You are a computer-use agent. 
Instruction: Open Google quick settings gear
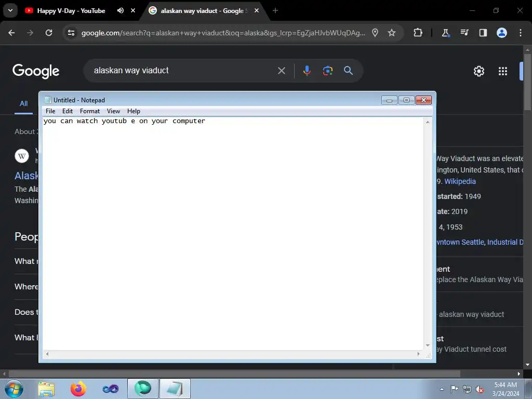click(478, 71)
